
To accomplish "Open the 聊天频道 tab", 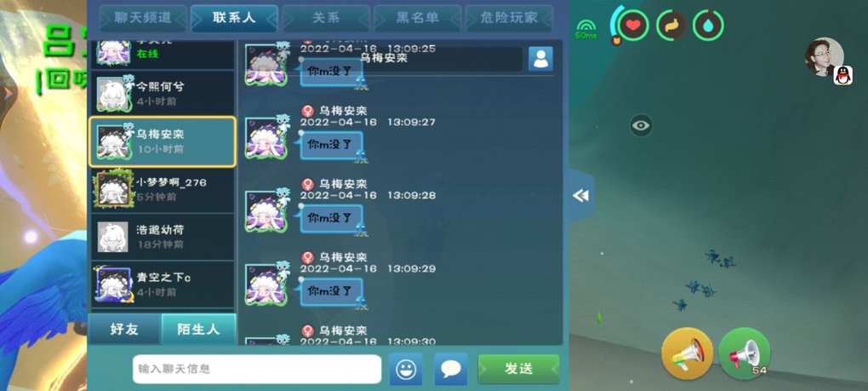I will 143,18.
